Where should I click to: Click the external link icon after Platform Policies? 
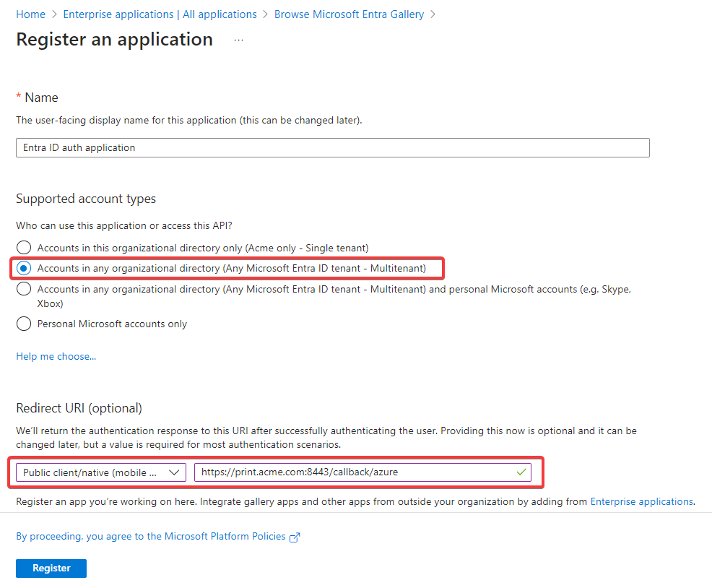[294, 537]
